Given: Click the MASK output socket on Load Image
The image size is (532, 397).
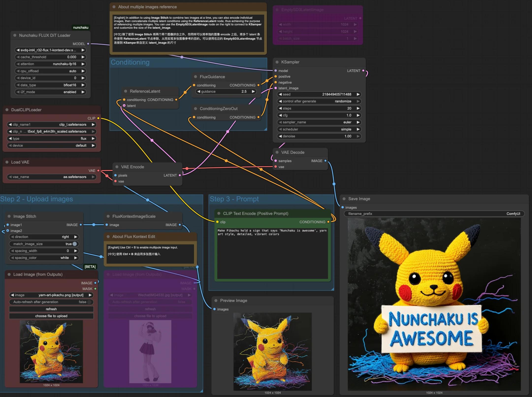Looking at the screenshot, I should pos(95,289).
